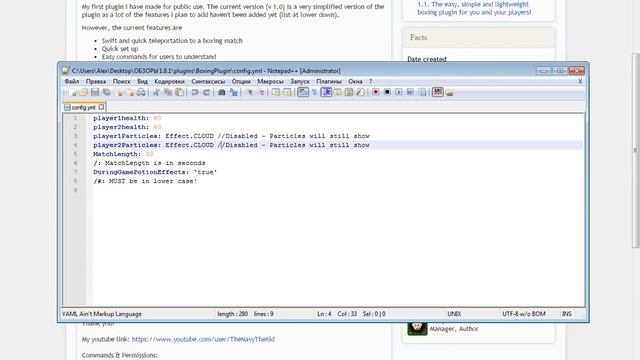Click 'Ln : 4' status bar entry
Screen dimensions: 640x360
[x=324, y=314]
